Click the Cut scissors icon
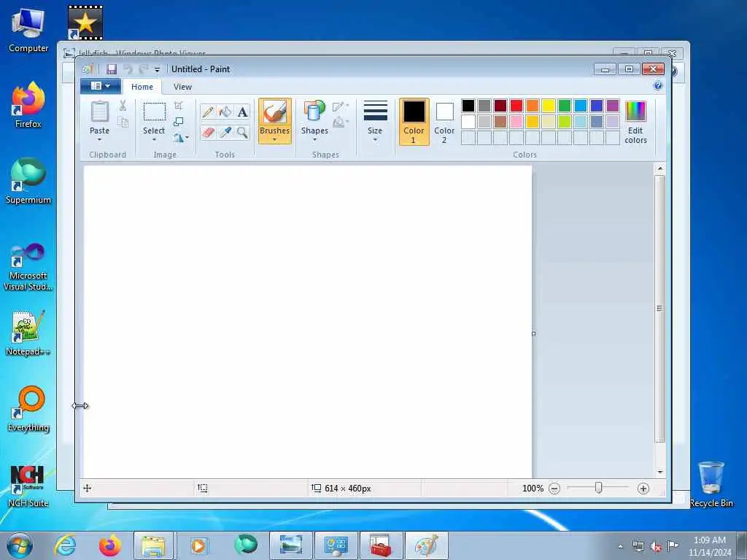The image size is (747, 560). [123, 106]
